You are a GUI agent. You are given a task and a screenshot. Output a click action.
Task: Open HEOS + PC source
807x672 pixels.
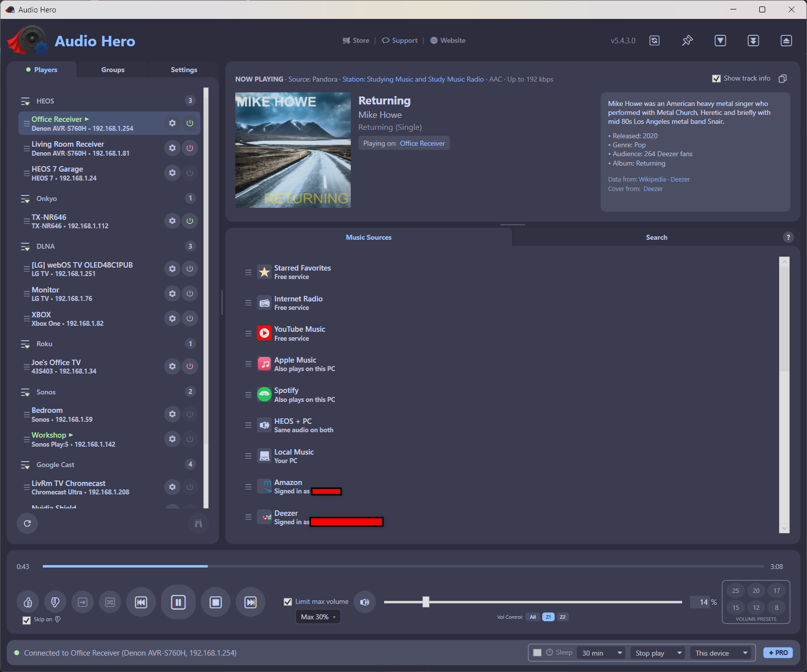coord(303,425)
